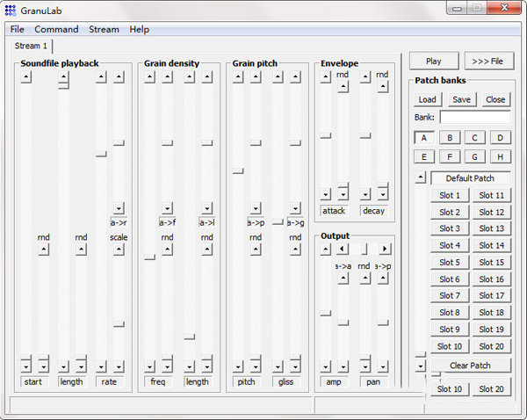The width and height of the screenshot is (527, 420).
Task: Open the Stream menu
Action: [104, 29]
